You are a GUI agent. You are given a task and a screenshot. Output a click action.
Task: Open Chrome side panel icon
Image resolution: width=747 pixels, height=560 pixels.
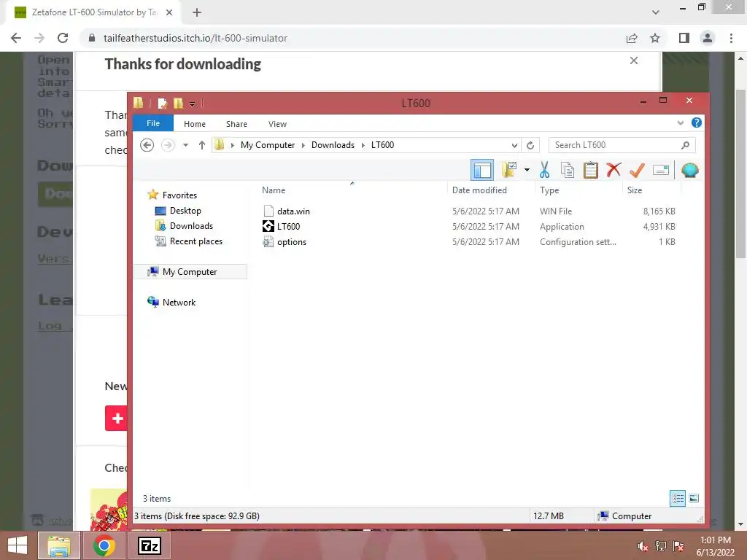[x=684, y=38]
